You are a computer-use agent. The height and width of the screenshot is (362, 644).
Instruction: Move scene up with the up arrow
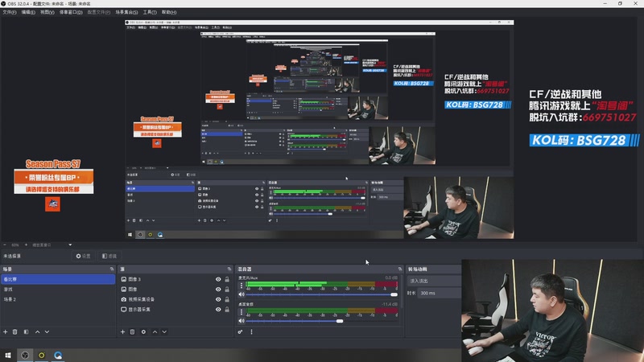point(37,331)
